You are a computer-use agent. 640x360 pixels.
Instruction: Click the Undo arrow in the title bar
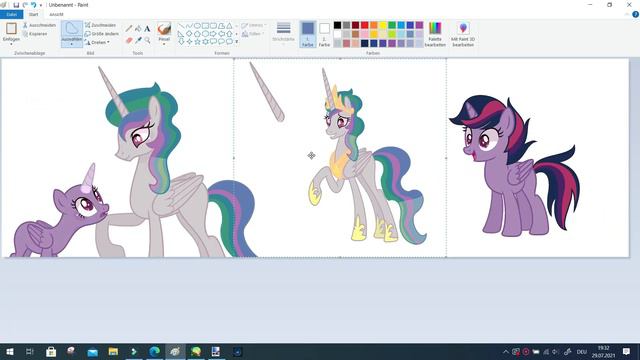click(x=33, y=5)
